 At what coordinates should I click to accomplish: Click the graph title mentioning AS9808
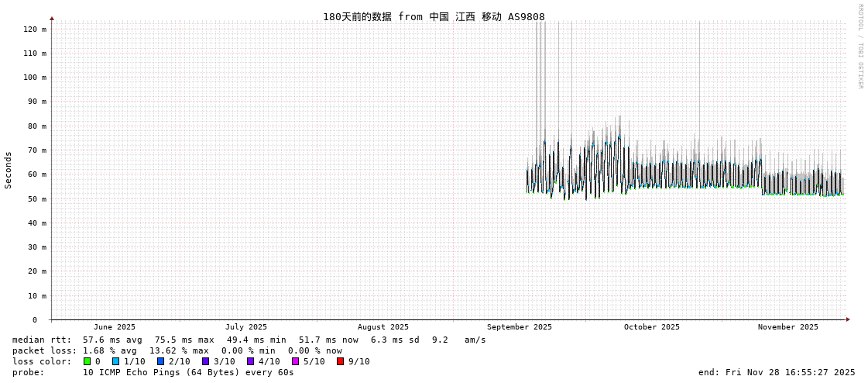(434, 16)
